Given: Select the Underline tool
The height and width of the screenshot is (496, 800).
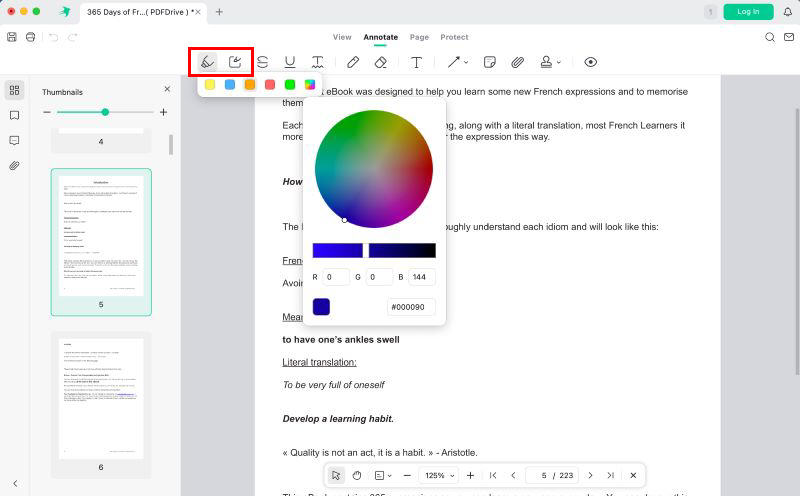Looking at the screenshot, I should coord(290,62).
